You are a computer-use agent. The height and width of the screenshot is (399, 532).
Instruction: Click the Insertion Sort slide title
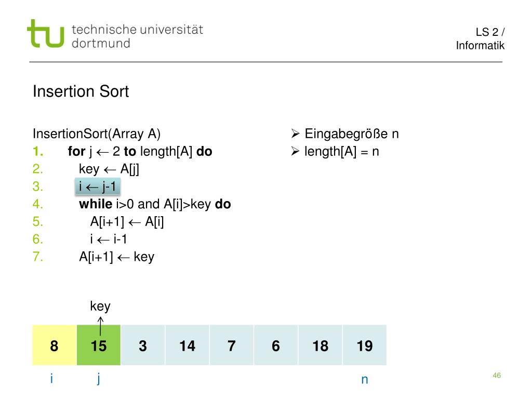(x=81, y=91)
